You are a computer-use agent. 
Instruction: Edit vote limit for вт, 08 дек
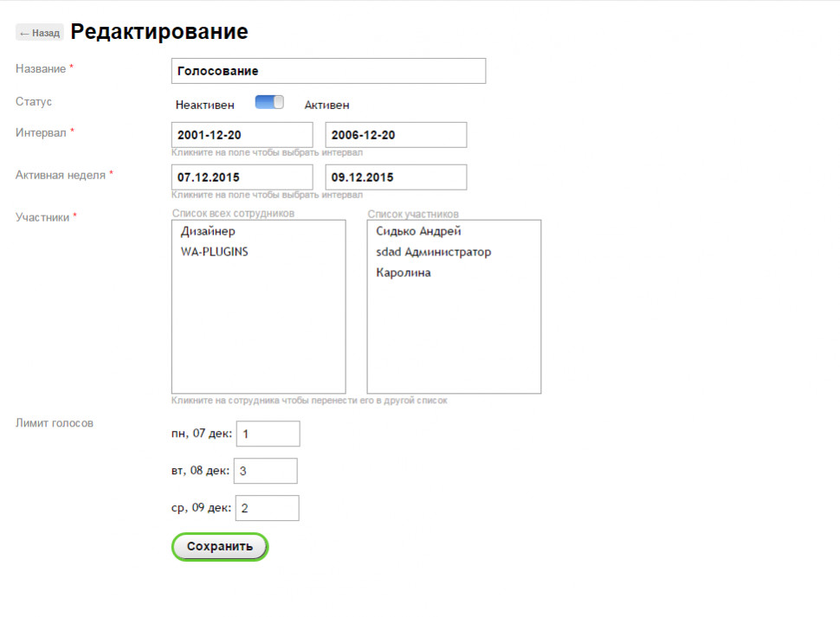[x=266, y=471]
